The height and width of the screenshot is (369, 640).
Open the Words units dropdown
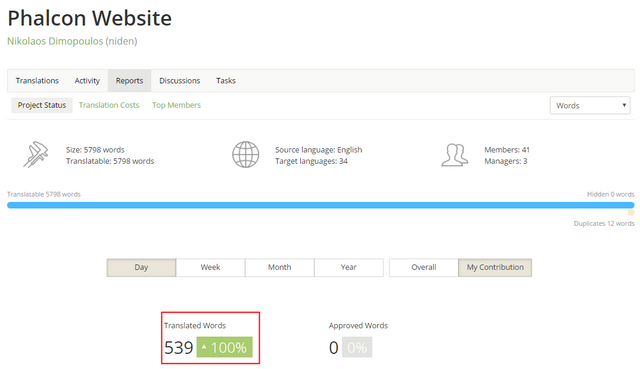pyautogui.click(x=590, y=105)
